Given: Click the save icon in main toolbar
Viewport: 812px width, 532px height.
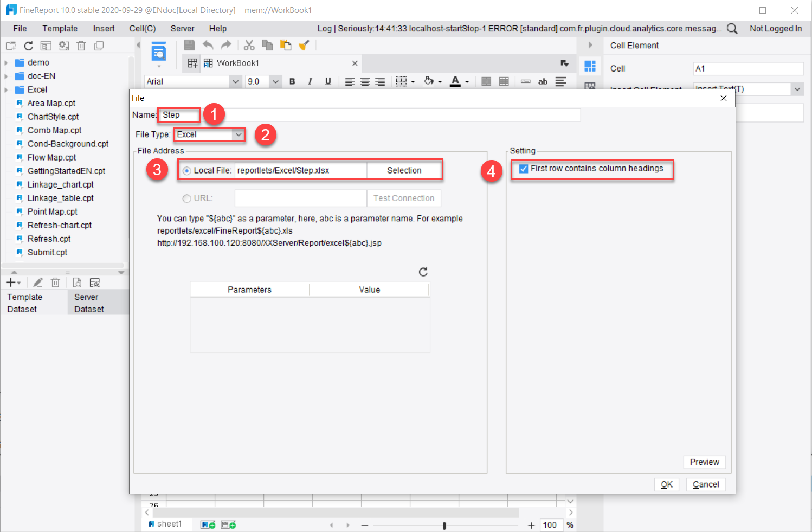Looking at the screenshot, I should [189, 45].
